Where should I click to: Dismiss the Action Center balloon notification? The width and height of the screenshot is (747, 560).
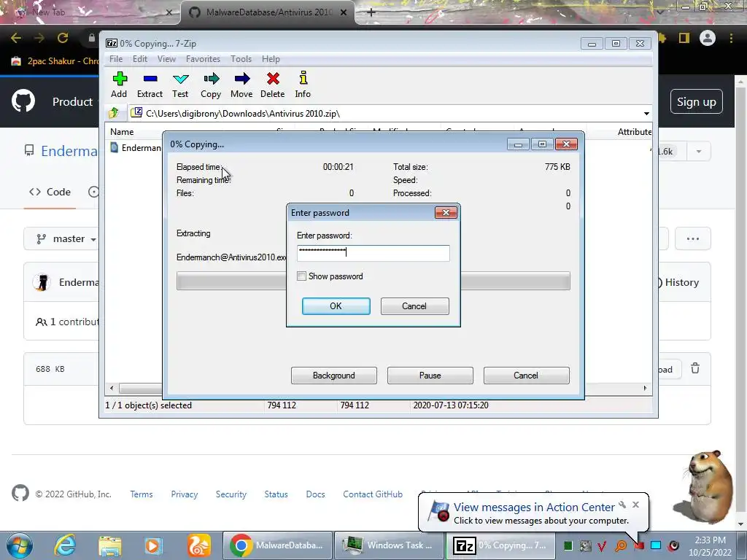click(x=635, y=505)
